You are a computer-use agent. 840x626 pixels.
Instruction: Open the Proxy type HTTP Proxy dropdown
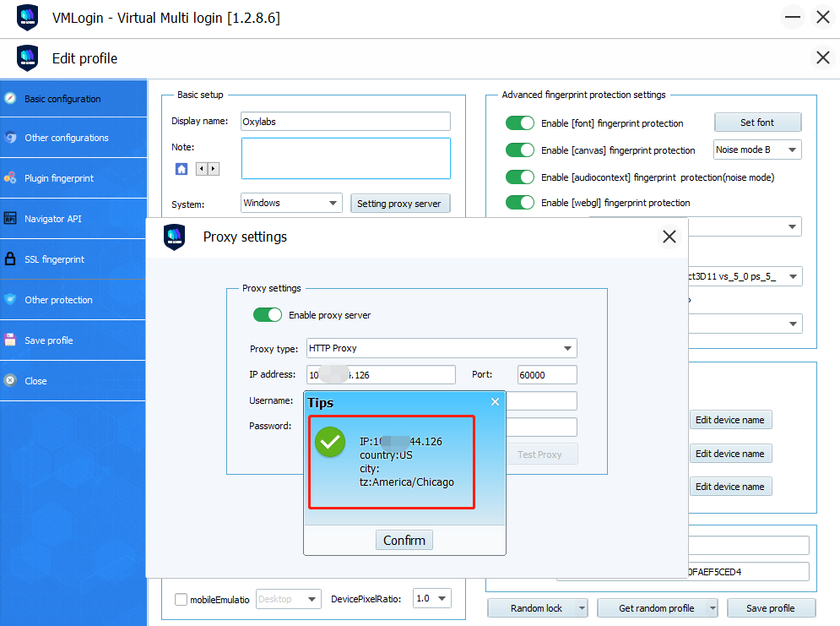click(442, 348)
